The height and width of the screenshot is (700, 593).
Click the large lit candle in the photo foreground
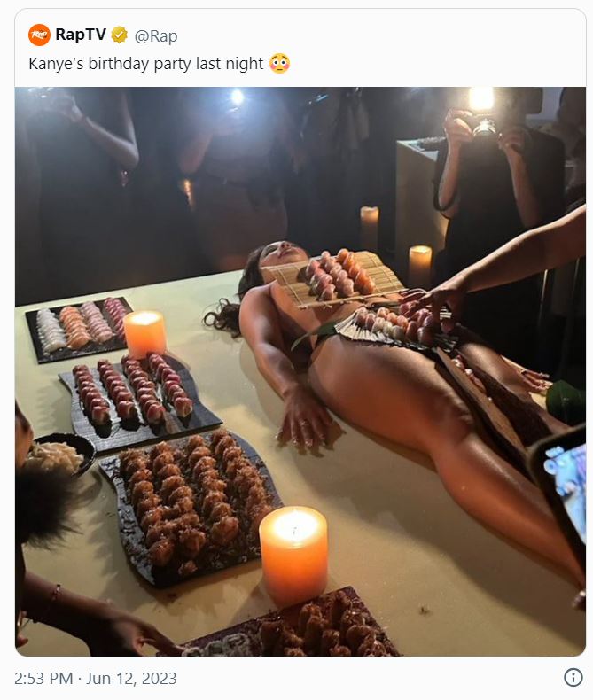pyautogui.click(x=293, y=555)
